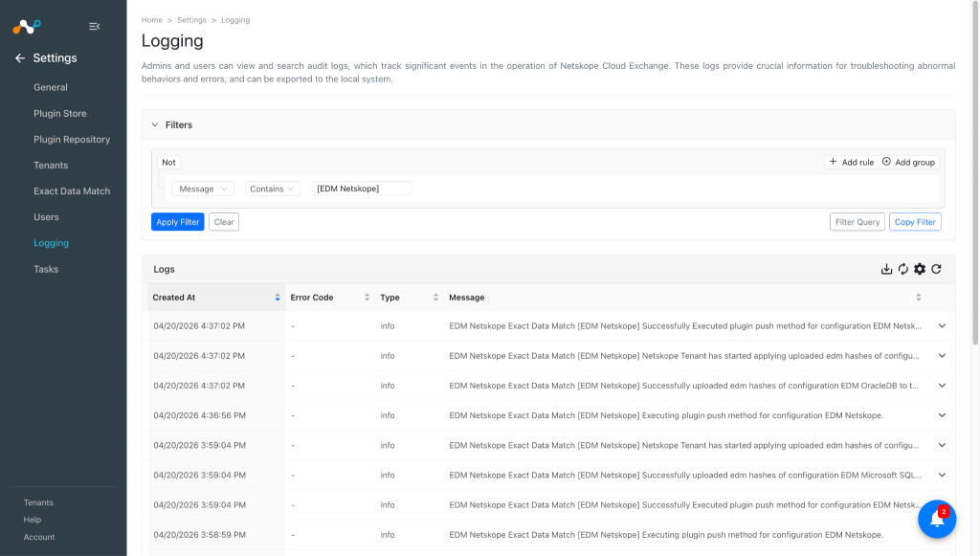Click timestamp 04/20/2026 4:36:56 PM
The width and height of the screenshot is (980, 556).
point(199,415)
